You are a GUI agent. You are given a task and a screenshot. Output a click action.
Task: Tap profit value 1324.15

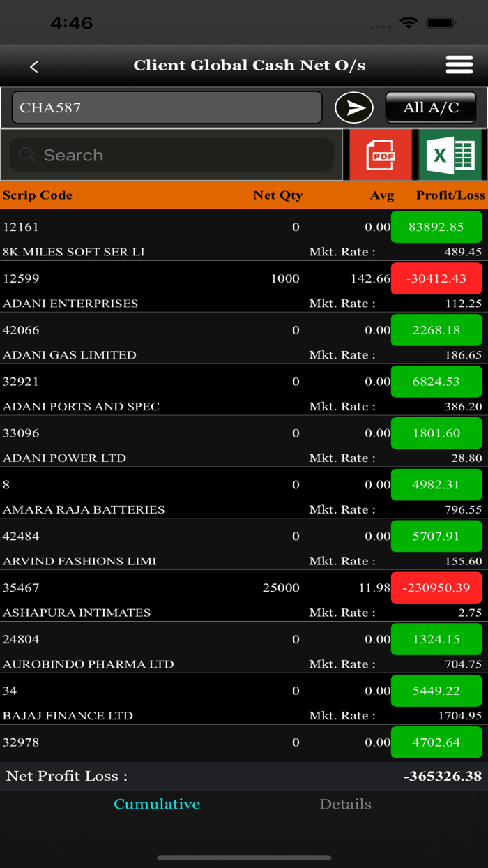436,640
